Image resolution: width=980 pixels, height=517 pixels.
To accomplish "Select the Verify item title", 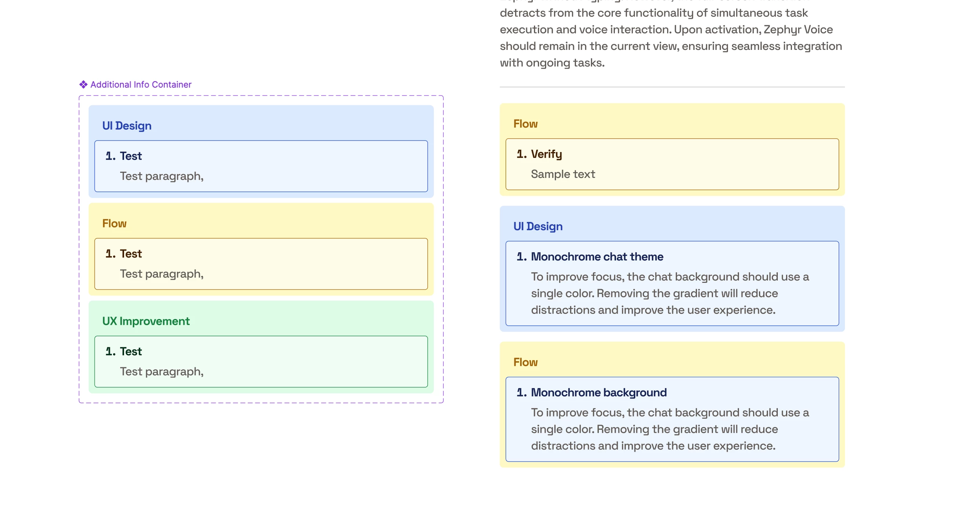I will tap(546, 154).
